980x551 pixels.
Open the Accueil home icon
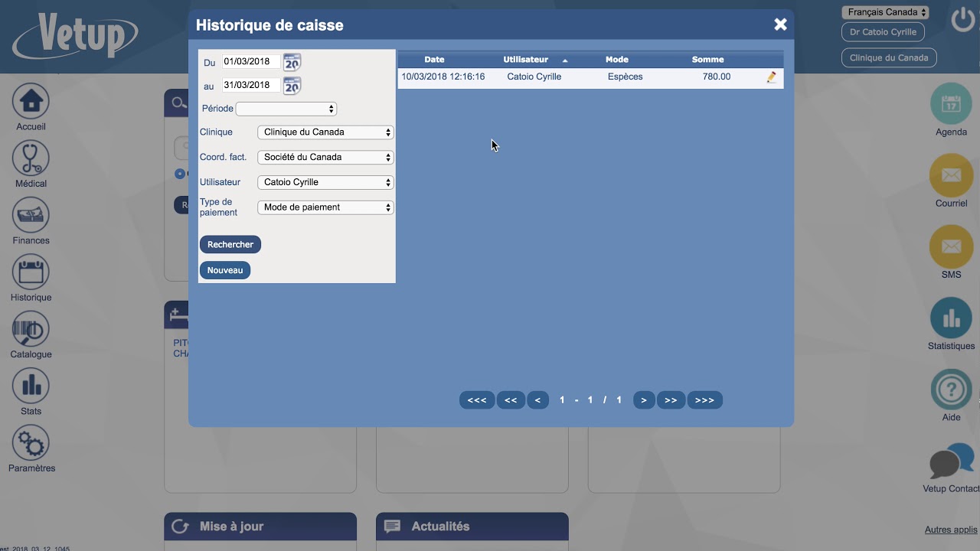point(31,102)
